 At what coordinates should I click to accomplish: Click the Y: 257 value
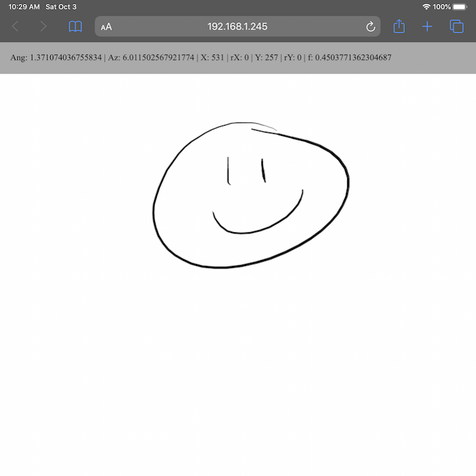pyautogui.click(x=266, y=57)
